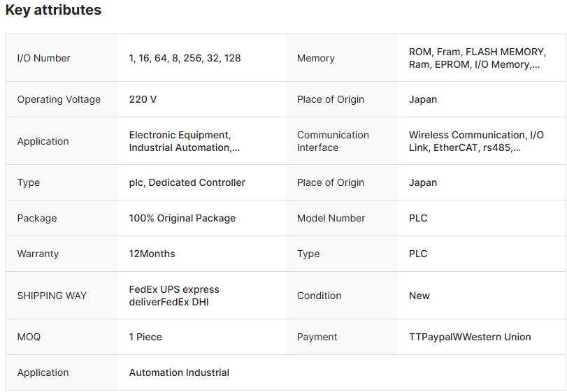
Task: Click the Package attribute label
Action: (x=37, y=218)
